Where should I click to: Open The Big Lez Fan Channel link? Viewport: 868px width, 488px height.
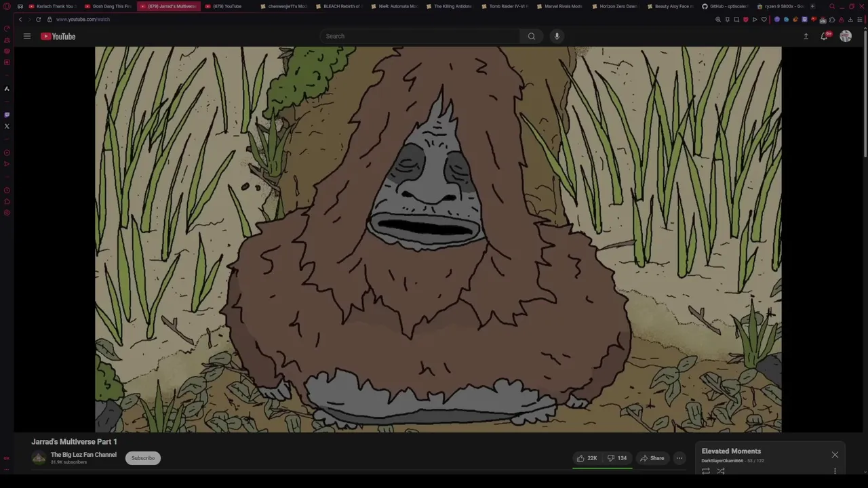tap(83, 455)
